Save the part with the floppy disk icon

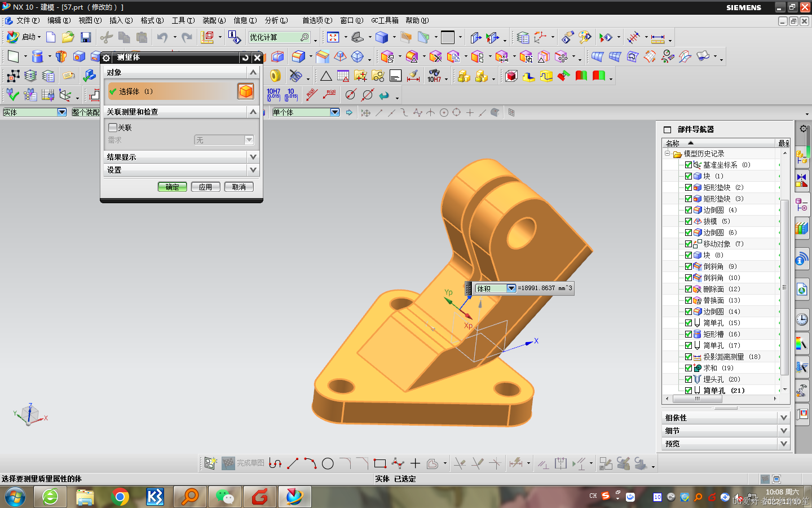(86, 37)
